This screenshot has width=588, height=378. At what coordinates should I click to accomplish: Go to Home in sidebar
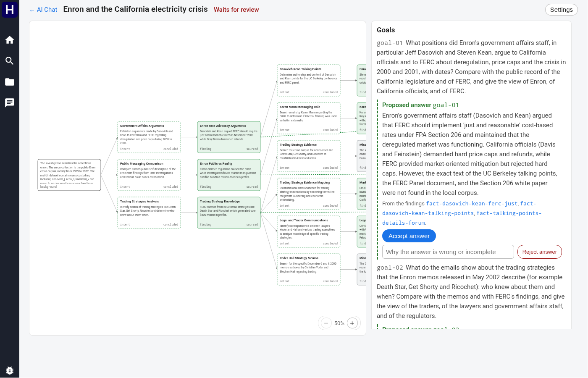(x=10, y=40)
